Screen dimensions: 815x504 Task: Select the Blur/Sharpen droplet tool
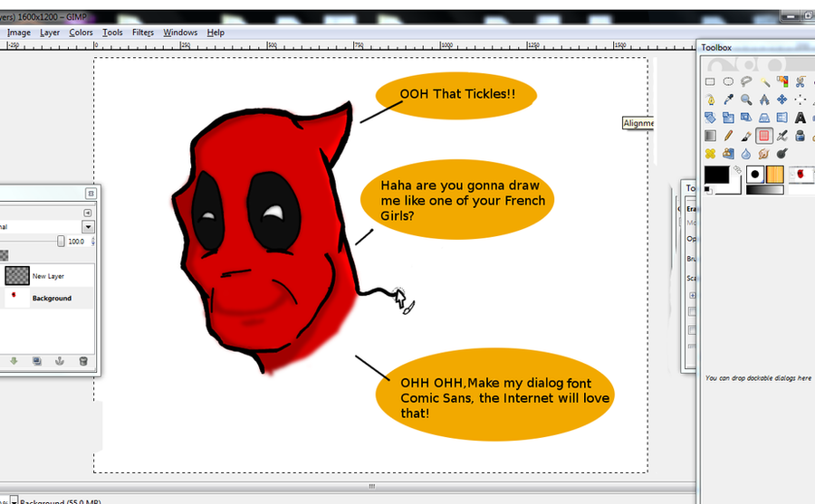coord(746,154)
